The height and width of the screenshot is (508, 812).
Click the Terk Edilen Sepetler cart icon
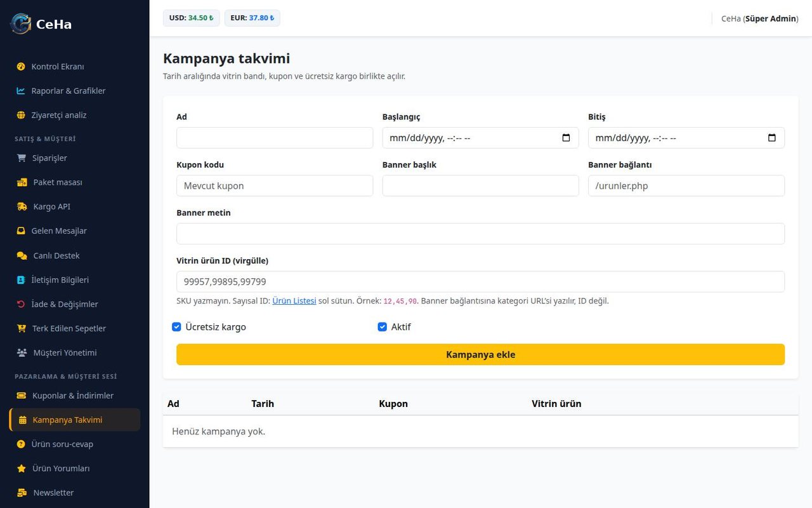point(22,328)
